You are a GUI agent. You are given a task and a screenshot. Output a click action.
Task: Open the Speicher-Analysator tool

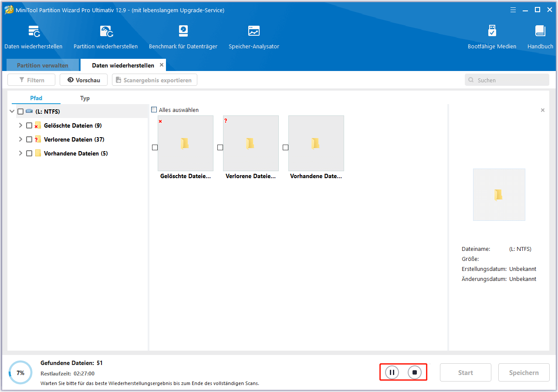pyautogui.click(x=254, y=37)
